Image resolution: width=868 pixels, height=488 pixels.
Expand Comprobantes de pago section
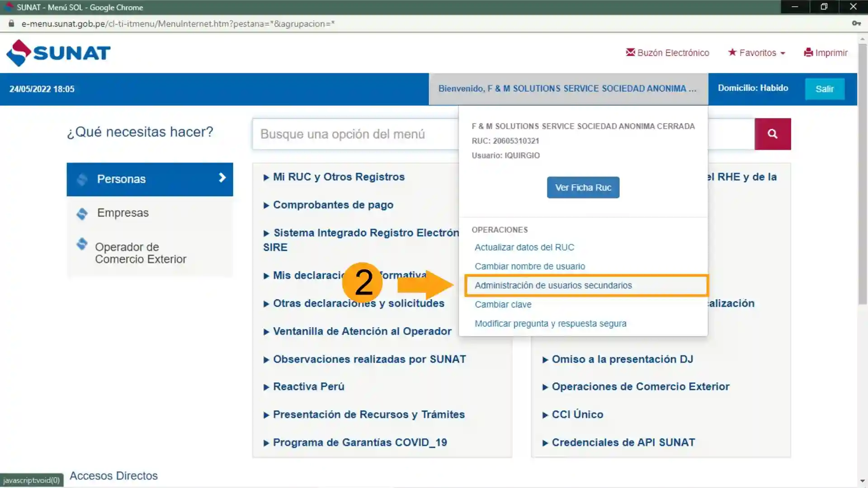[328, 205]
